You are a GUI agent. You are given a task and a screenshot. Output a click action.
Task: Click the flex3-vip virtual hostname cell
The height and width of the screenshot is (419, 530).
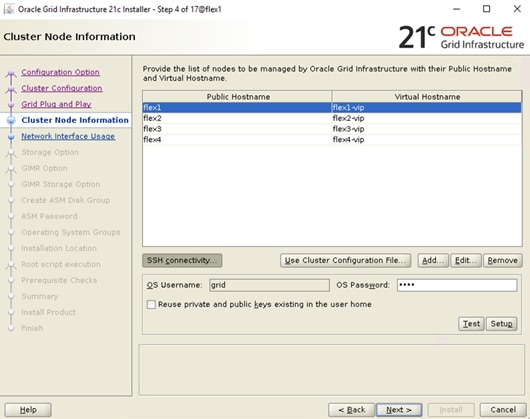[x=427, y=129]
